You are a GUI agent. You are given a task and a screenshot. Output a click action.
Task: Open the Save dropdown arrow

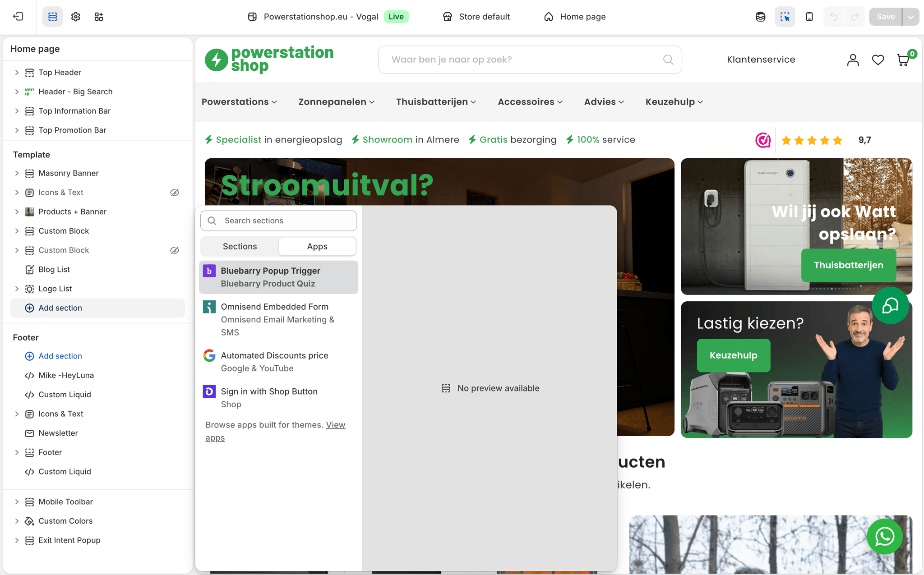pos(910,17)
